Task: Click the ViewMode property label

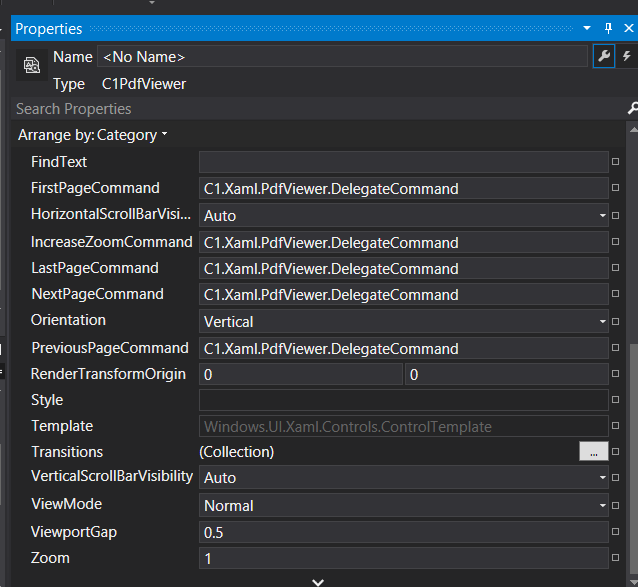Action: click(67, 504)
